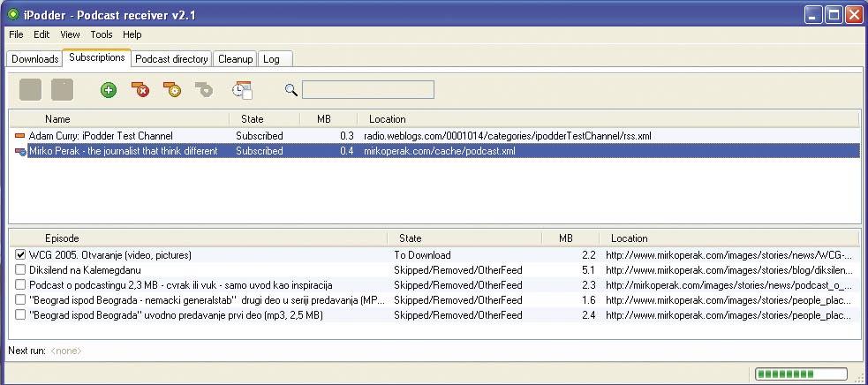Screen dimensions: 868x385
Task: Click the iPodder title bar application icon
Action: [x=13, y=15]
